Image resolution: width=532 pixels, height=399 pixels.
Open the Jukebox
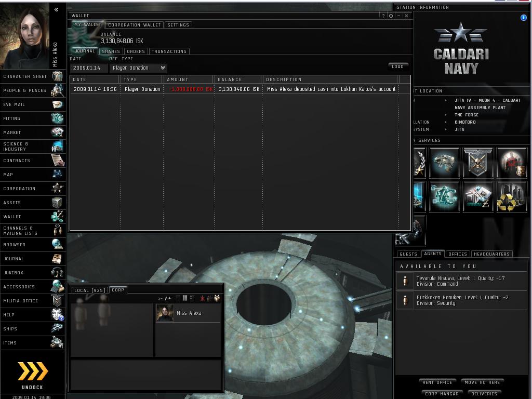pyautogui.click(x=33, y=273)
